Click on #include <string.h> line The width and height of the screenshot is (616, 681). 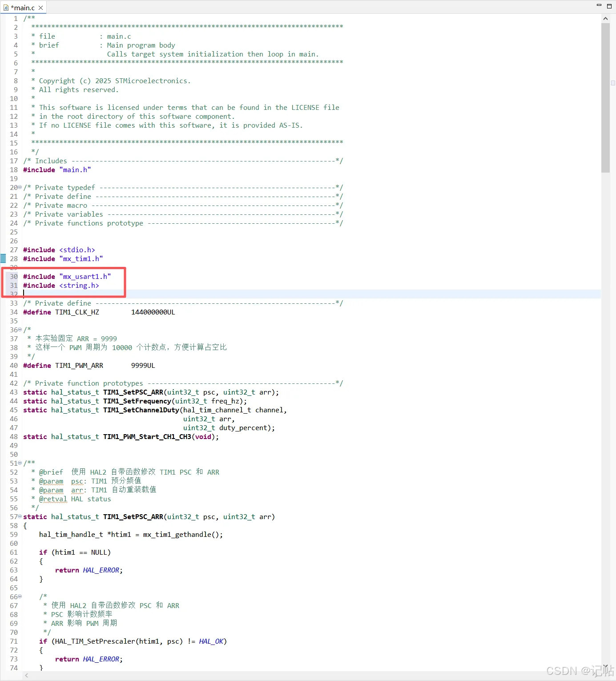(61, 285)
